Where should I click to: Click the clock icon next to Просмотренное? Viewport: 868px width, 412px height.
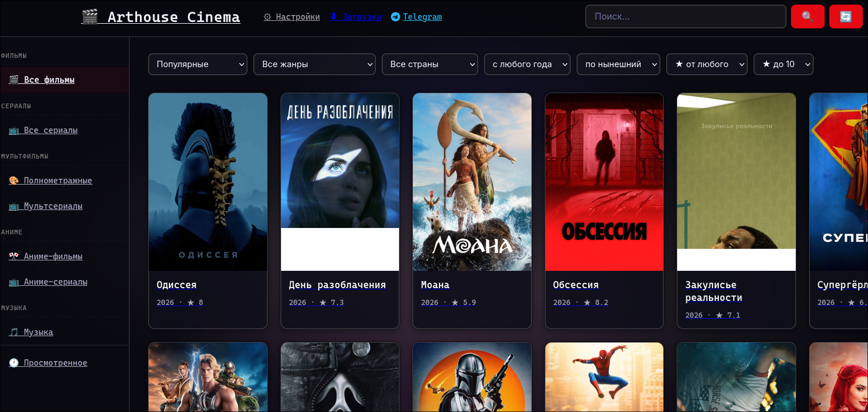[14, 363]
